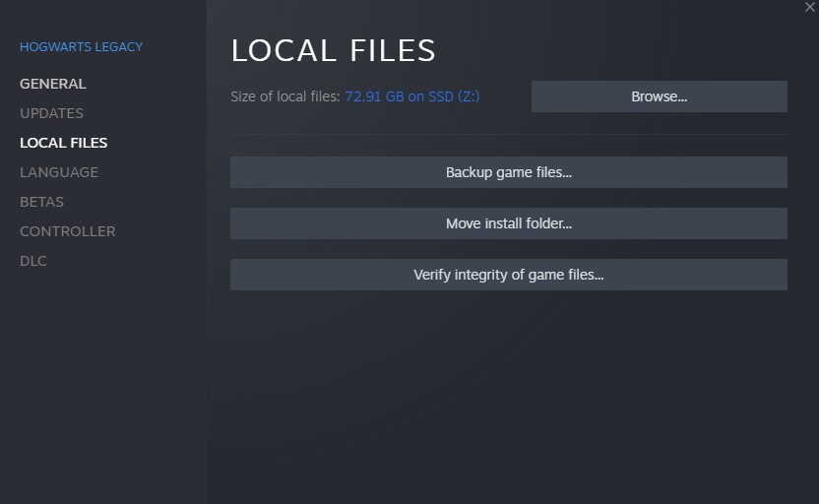Click the divider line above Backup game files

pyautogui.click(x=509, y=134)
